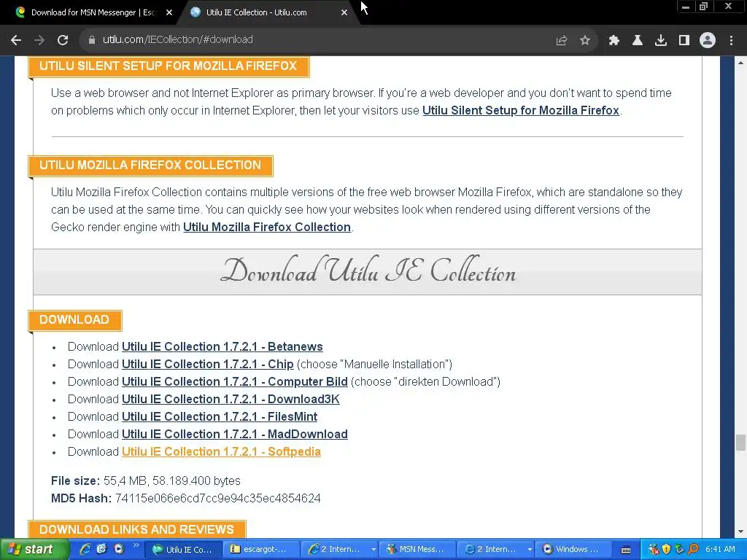747x560 pixels.
Task: Open the profile avatar menu
Action: pyautogui.click(x=708, y=41)
